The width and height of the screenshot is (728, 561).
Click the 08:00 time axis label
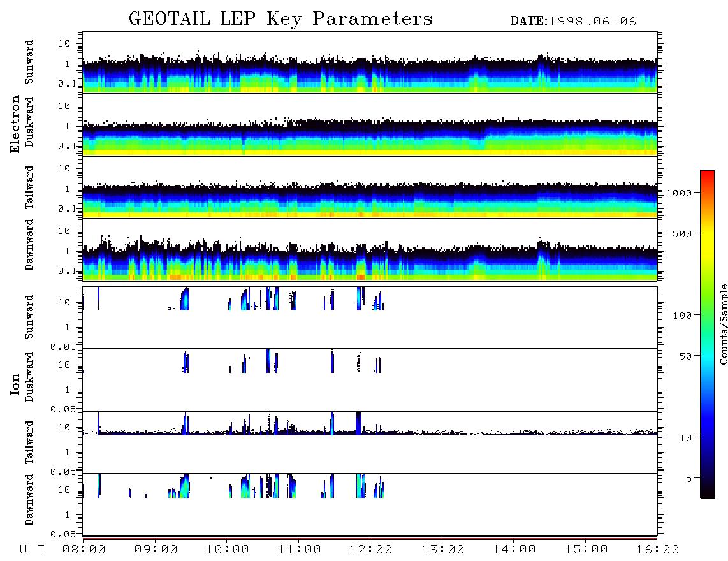tap(84, 550)
